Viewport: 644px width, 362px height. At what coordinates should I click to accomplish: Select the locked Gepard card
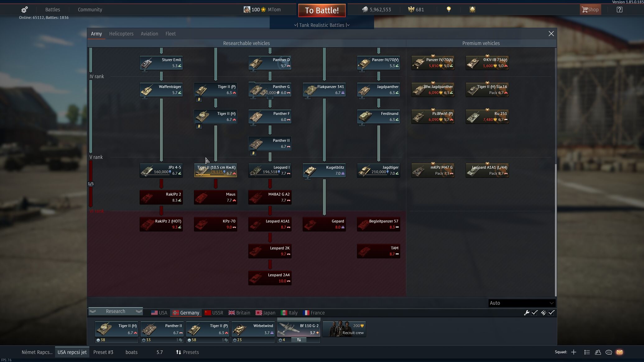324,224
